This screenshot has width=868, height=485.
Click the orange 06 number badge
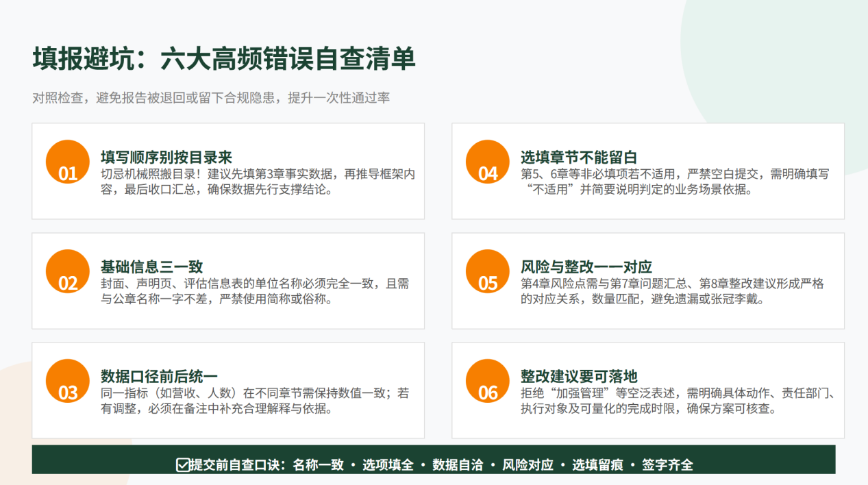point(488,381)
